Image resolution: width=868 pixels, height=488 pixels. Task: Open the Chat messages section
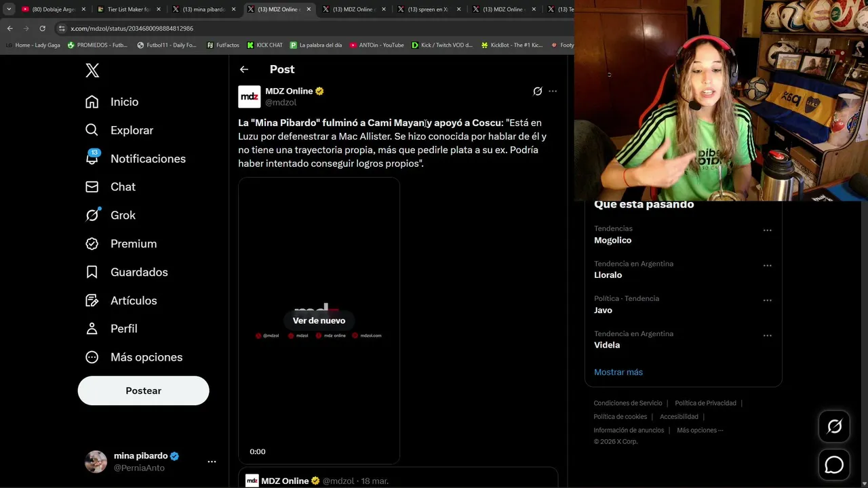[110, 186]
